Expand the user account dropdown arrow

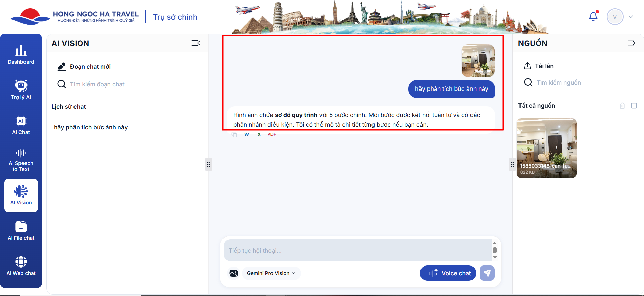tap(631, 17)
